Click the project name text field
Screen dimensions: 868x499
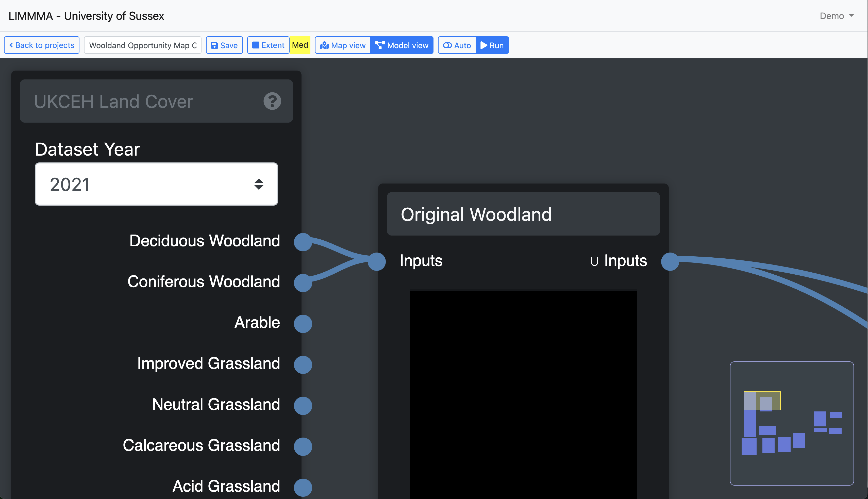(143, 45)
